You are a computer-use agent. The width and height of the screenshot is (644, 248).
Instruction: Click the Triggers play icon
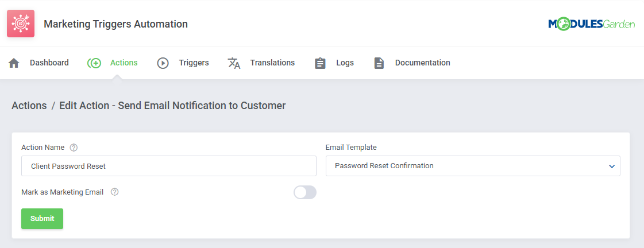click(x=163, y=63)
